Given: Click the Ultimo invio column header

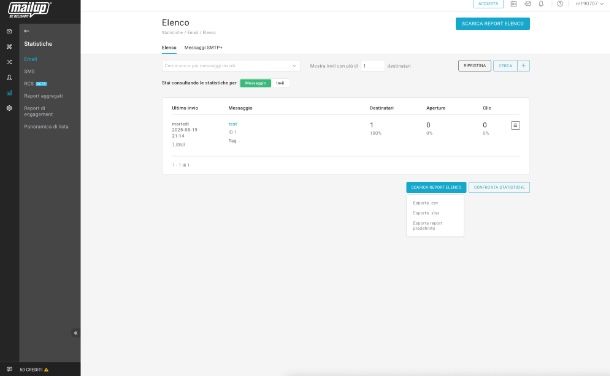Looking at the screenshot, I should (x=185, y=108).
